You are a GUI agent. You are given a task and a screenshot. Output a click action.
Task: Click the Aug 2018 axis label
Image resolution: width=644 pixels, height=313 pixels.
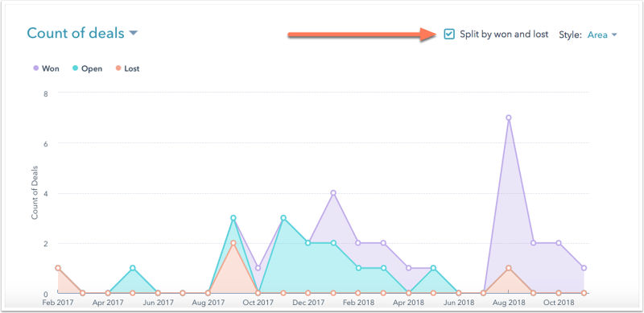tap(509, 303)
